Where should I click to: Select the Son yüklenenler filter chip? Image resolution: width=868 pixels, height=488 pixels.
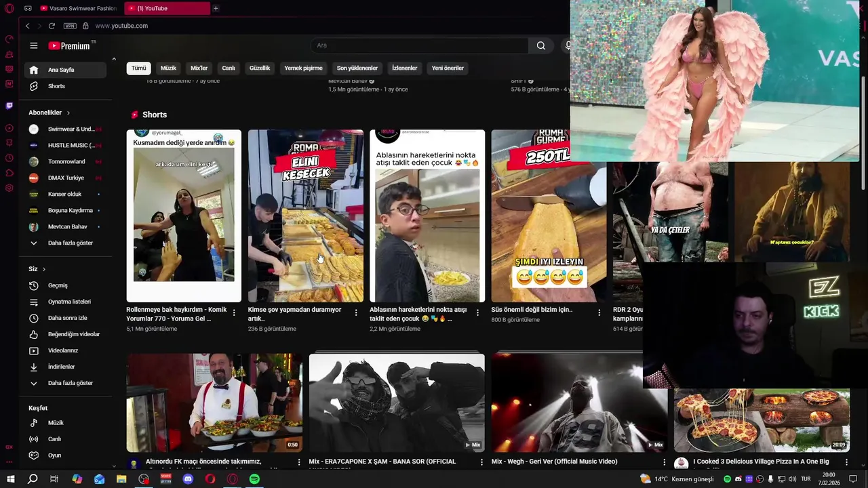point(357,68)
